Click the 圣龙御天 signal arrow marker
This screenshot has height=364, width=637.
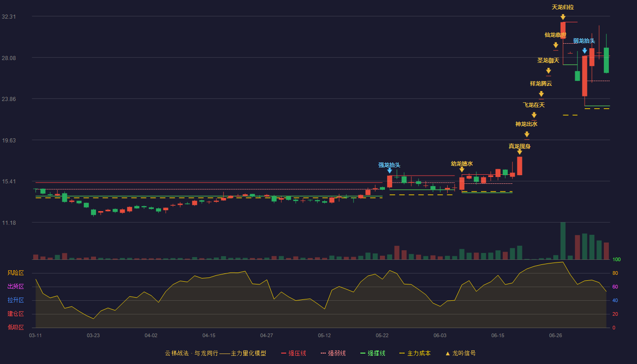[549, 71]
